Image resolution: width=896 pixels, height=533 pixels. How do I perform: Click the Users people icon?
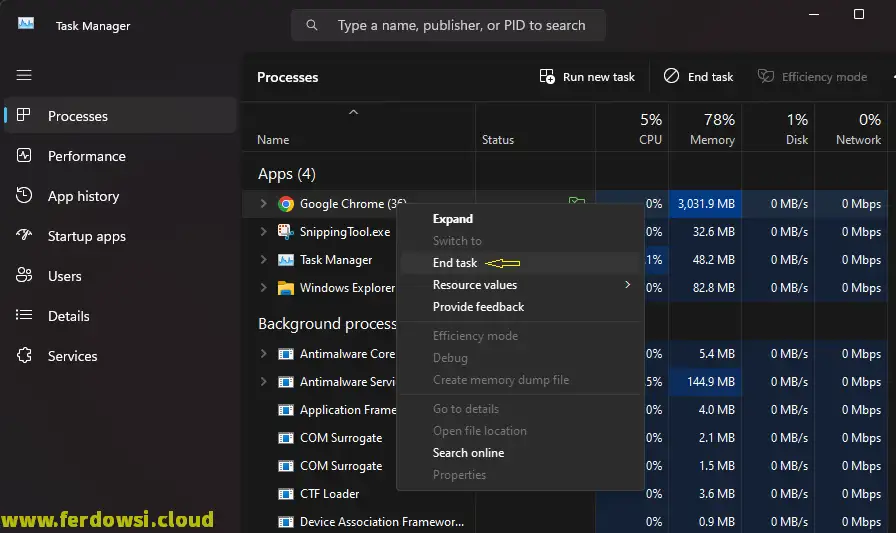(x=24, y=275)
